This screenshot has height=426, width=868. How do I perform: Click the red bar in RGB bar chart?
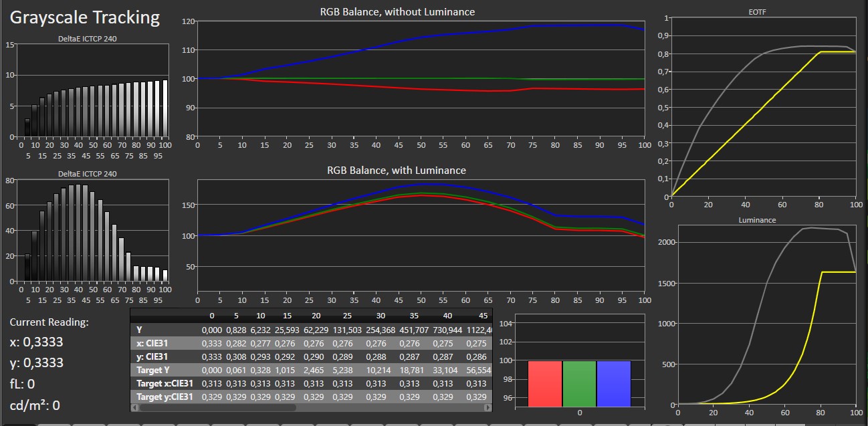546,383
